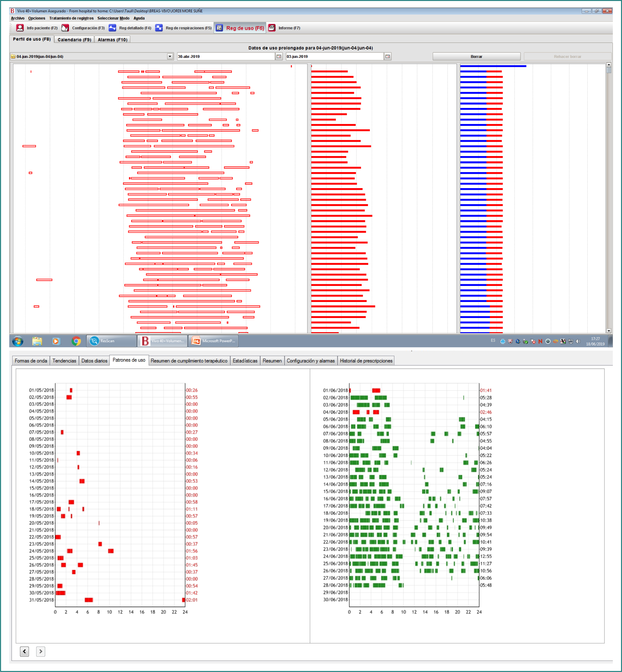Switch to Reg de respiraciones (F5)

[x=183, y=28]
